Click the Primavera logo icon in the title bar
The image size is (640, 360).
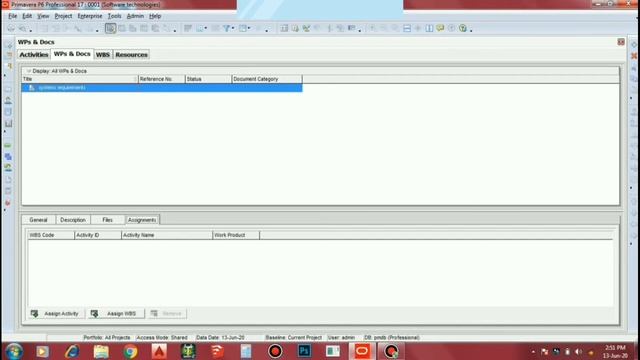pos(5,4)
